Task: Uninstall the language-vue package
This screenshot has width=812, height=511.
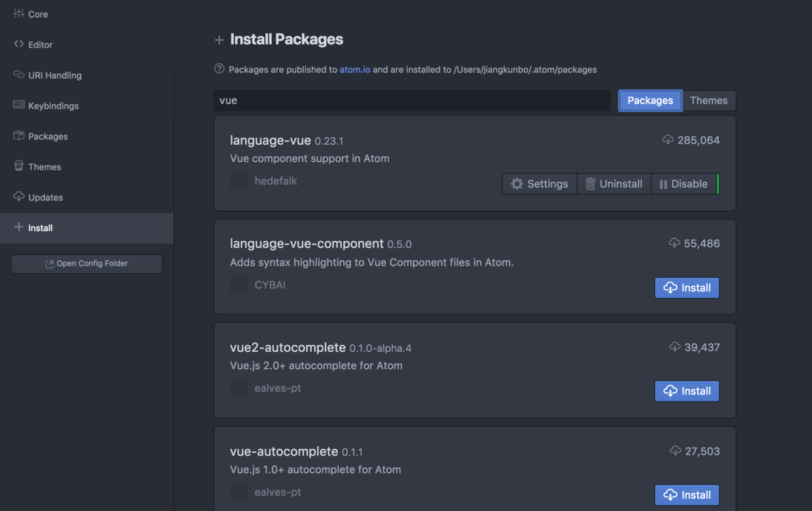Action: coord(614,184)
